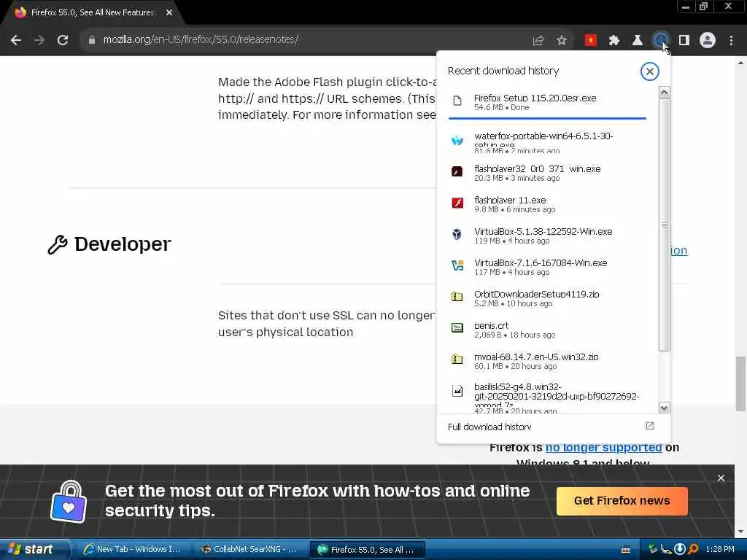Click OrbitDownloaderSetup zip folder icon
This screenshot has width=747, height=560.
(x=457, y=297)
